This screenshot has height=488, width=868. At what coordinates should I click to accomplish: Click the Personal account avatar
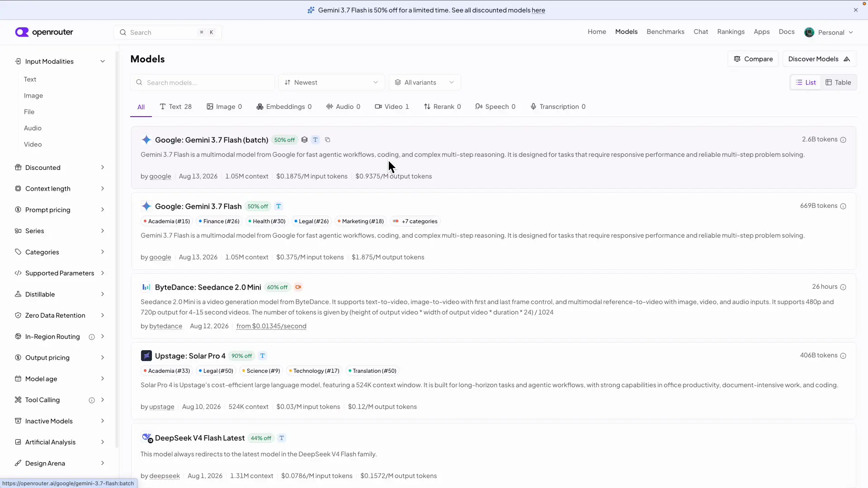point(809,32)
